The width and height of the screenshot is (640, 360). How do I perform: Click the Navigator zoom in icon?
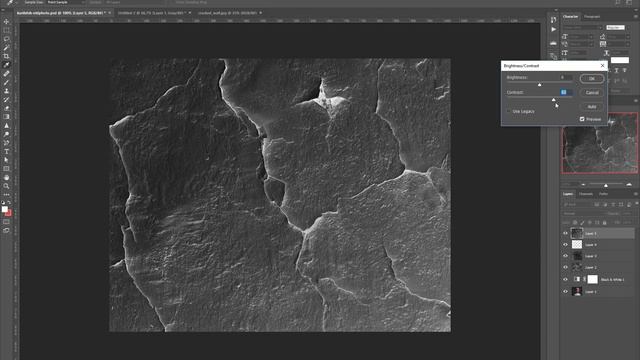629,185
